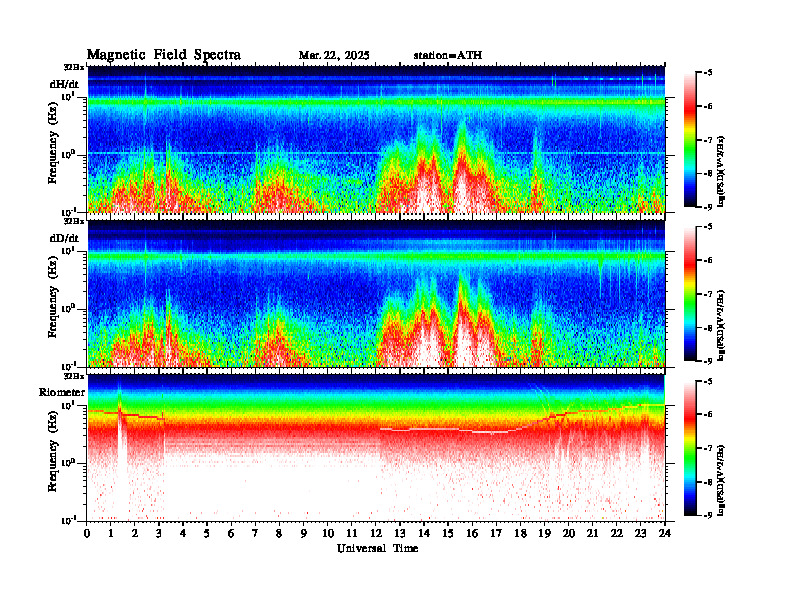
Task: Click hour "7" on the Universal Time axis
Action: (255, 534)
